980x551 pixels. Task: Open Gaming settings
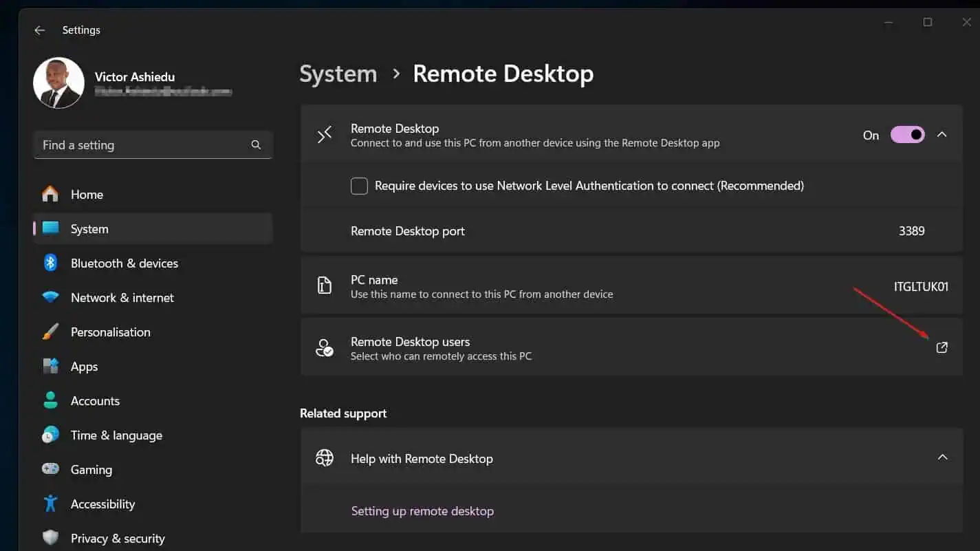[x=153, y=470]
